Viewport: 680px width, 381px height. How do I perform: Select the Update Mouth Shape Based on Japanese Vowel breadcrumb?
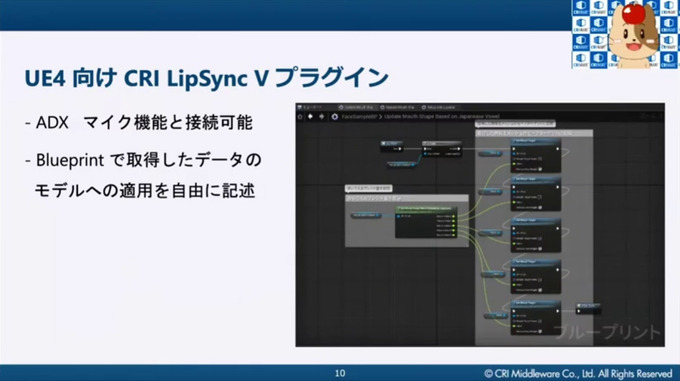pos(441,116)
